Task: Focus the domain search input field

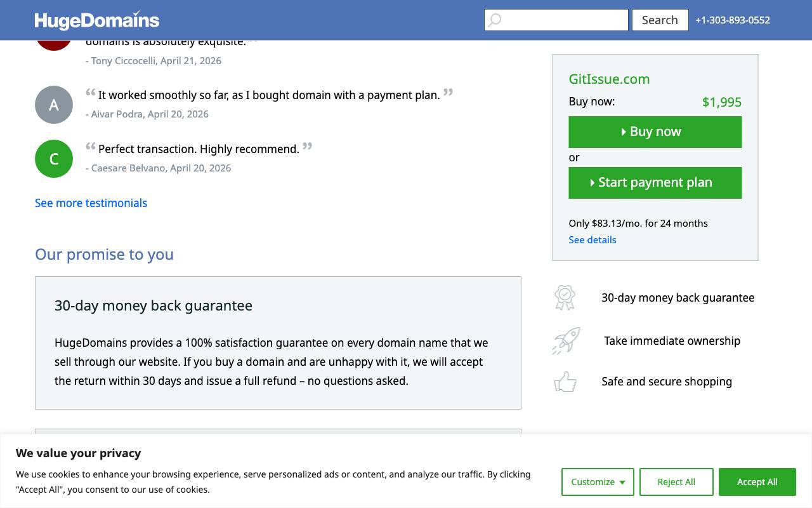Action: point(556,20)
